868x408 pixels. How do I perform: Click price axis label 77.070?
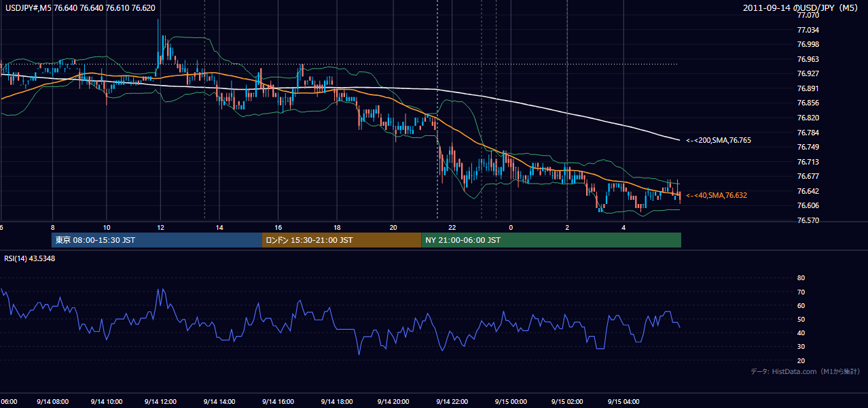pyautogui.click(x=808, y=15)
